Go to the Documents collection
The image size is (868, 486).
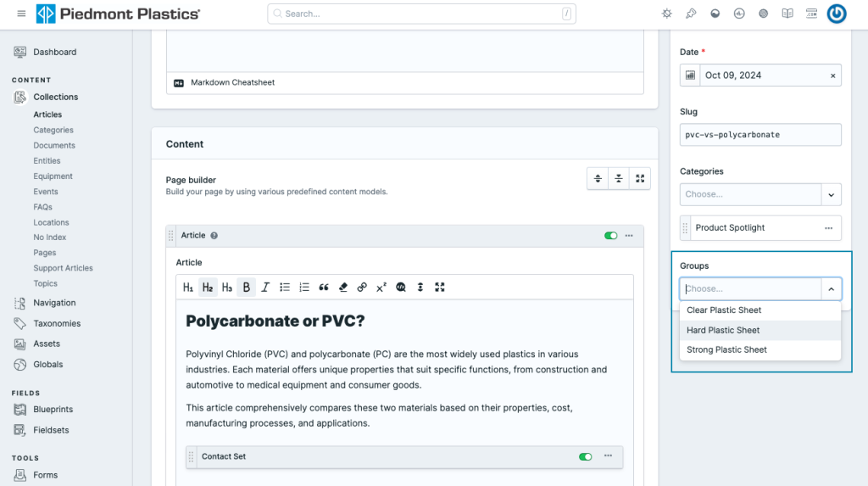click(x=54, y=146)
